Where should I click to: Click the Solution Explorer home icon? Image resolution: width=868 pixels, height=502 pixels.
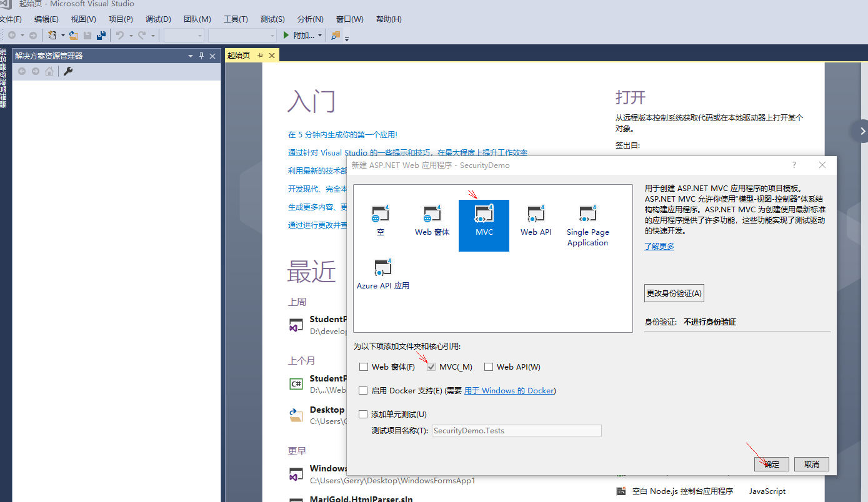coord(49,71)
